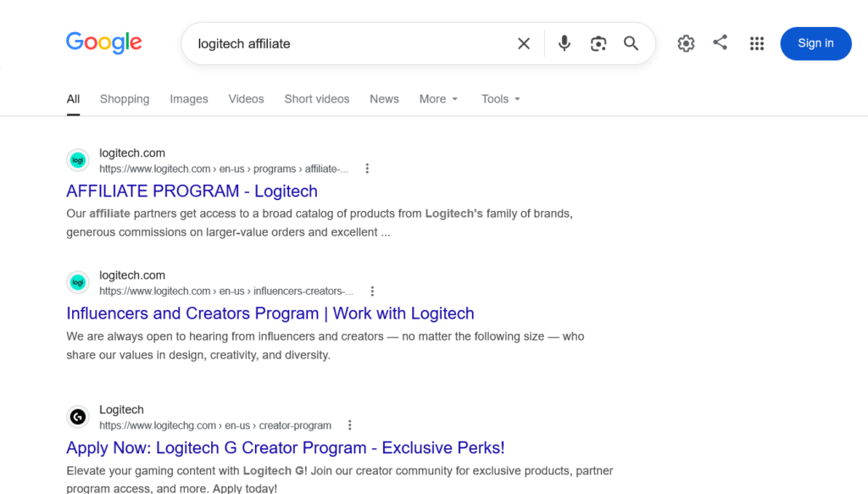This screenshot has height=494, width=868.
Task: Click the logitechg.com creator-program URL breadcrumb
Action: point(215,425)
